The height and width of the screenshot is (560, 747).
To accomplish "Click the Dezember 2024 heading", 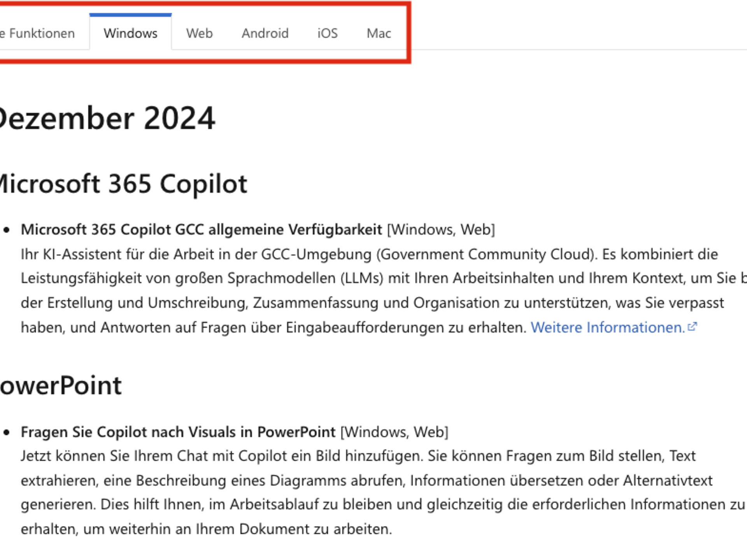I will click(107, 118).
